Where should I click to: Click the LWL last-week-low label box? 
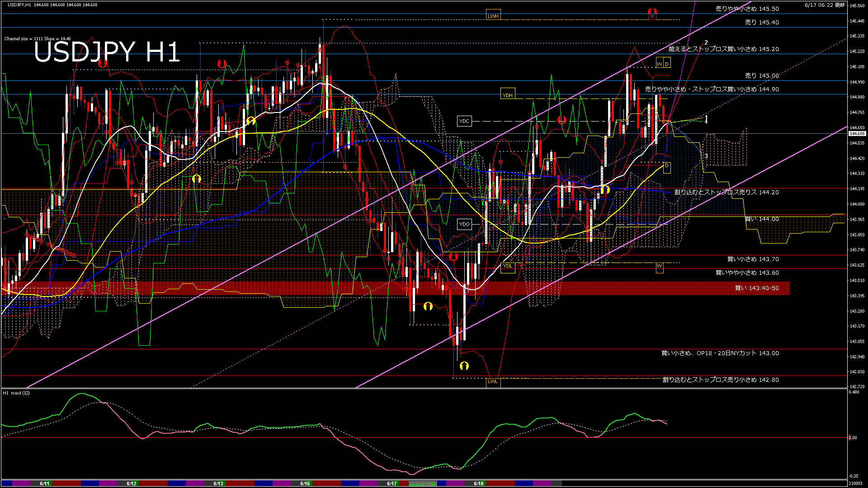tap(492, 381)
